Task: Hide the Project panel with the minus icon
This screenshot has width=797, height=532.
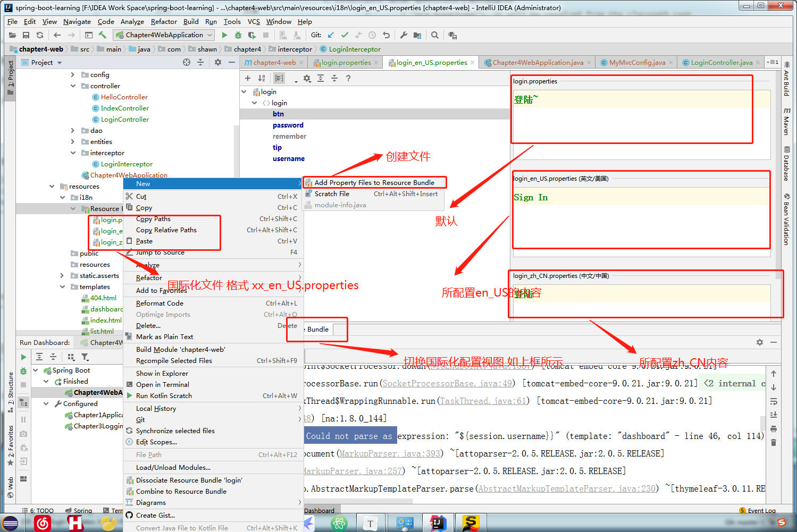Action: (232, 62)
